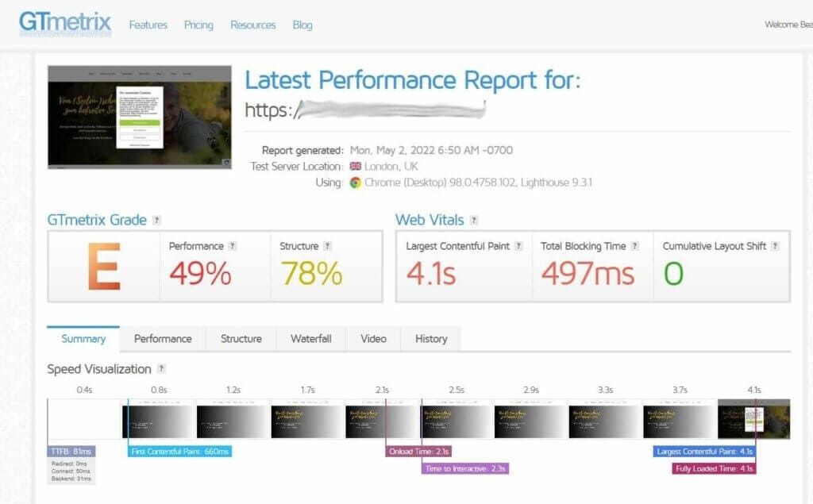Click the help icon next to Performance score
Screen dimensions: 813x504
pos(233,246)
